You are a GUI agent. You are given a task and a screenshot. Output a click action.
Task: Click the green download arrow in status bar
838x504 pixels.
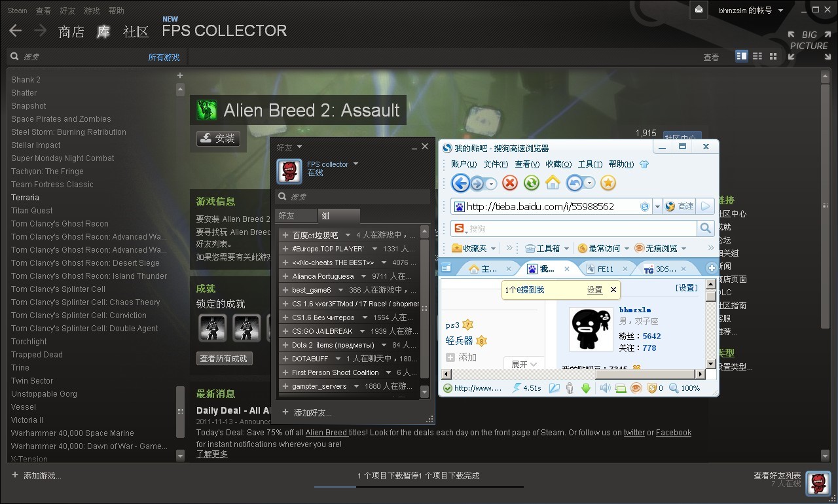(586, 388)
